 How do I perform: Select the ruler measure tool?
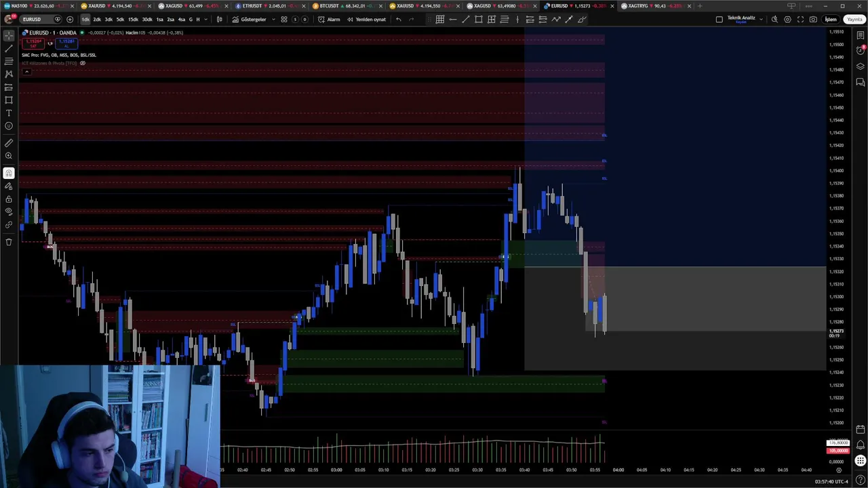(9, 143)
